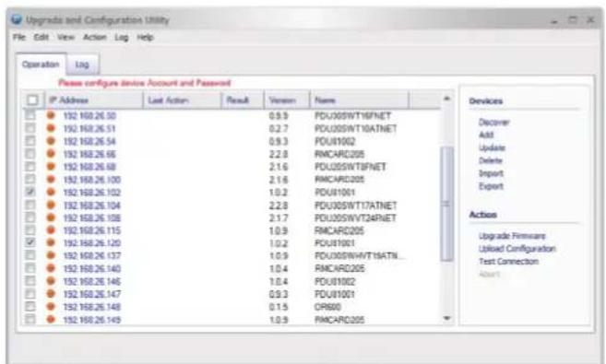606x364 pixels.
Task: Click the device list scrollbar thumb
Action: (446, 204)
